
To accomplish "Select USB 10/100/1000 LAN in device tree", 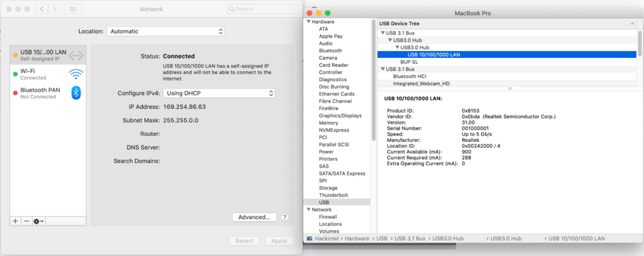I will pos(507,55).
